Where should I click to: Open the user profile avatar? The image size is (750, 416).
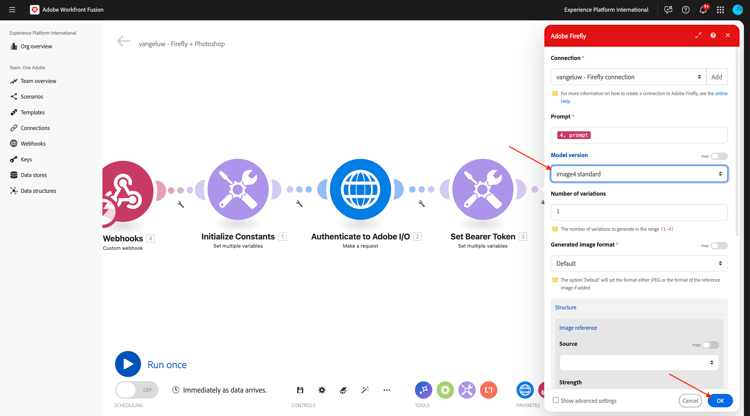click(x=738, y=10)
